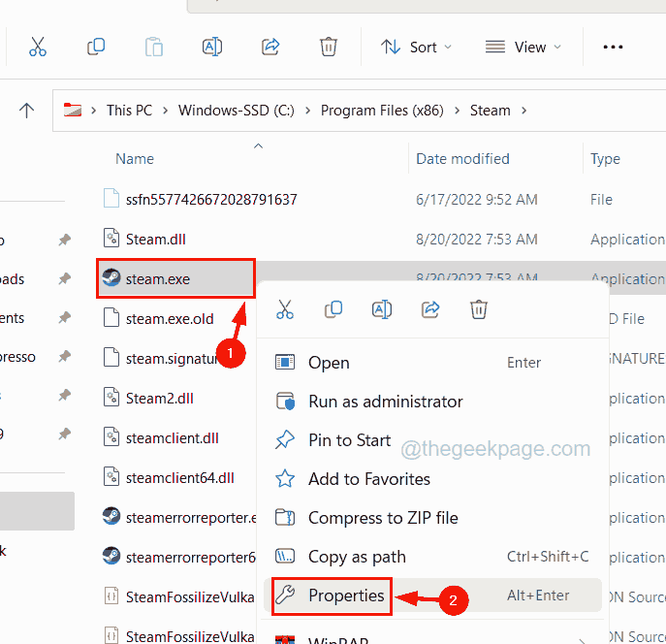Click the Copy icon in the Explorer toolbar
Image resolution: width=666 pixels, height=644 pixels.
point(96,47)
